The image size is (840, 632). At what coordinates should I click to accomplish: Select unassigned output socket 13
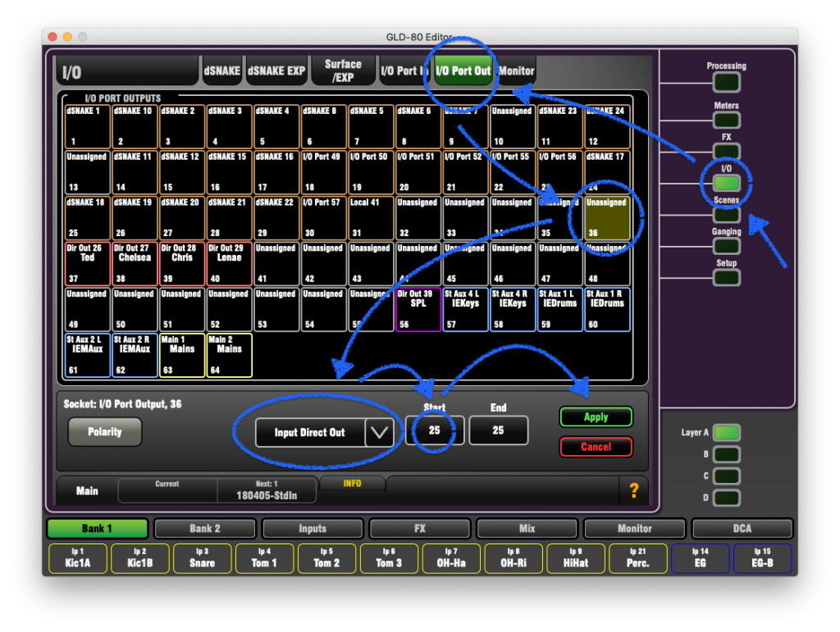click(x=87, y=172)
